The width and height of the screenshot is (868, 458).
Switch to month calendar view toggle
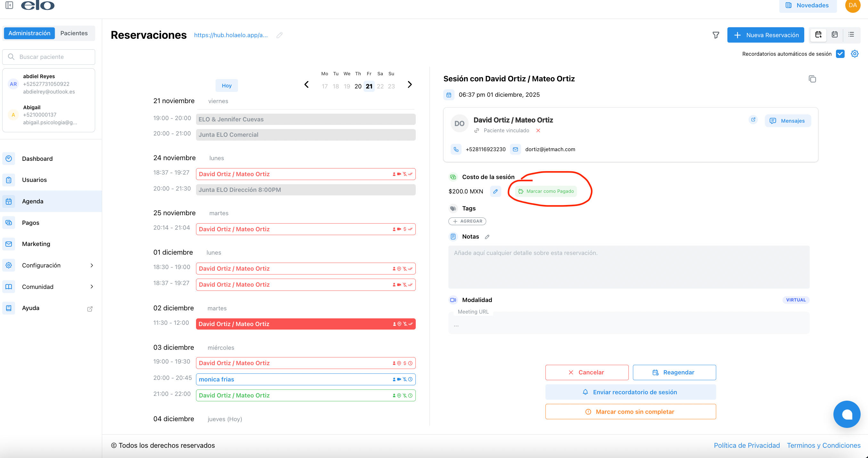click(x=835, y=35)
